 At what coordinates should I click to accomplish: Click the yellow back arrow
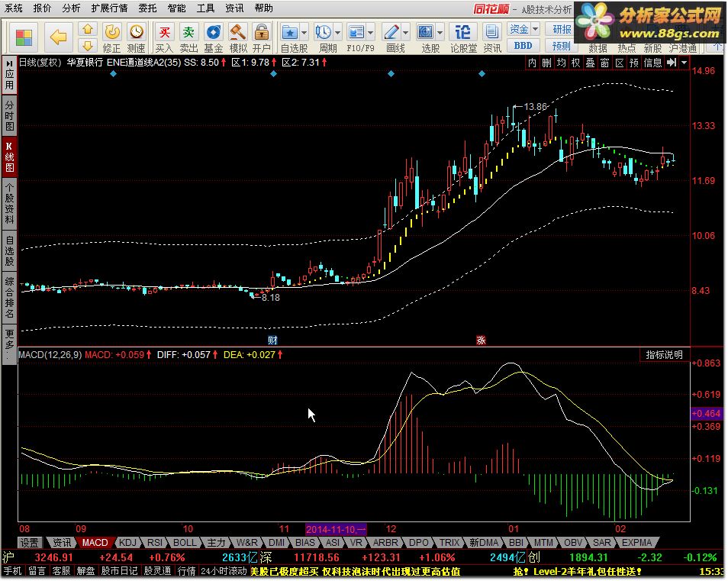[58, 37]
